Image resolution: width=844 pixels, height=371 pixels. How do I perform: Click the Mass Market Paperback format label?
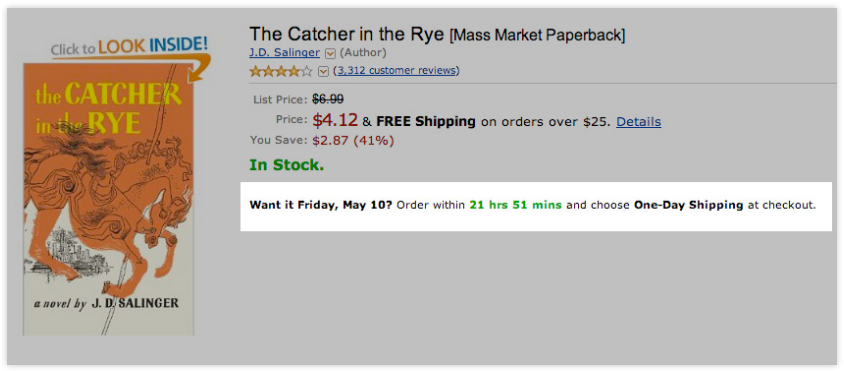click(537, 36)
